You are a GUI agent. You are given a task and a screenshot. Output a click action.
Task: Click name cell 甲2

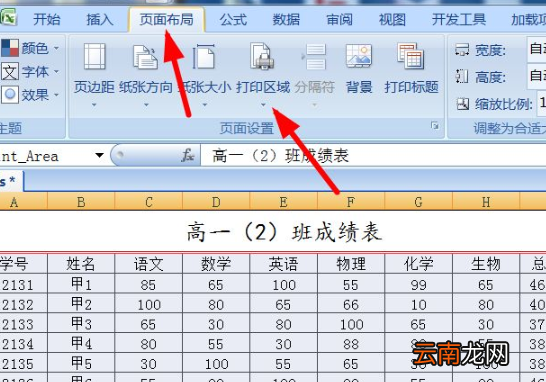click(81, 304)
